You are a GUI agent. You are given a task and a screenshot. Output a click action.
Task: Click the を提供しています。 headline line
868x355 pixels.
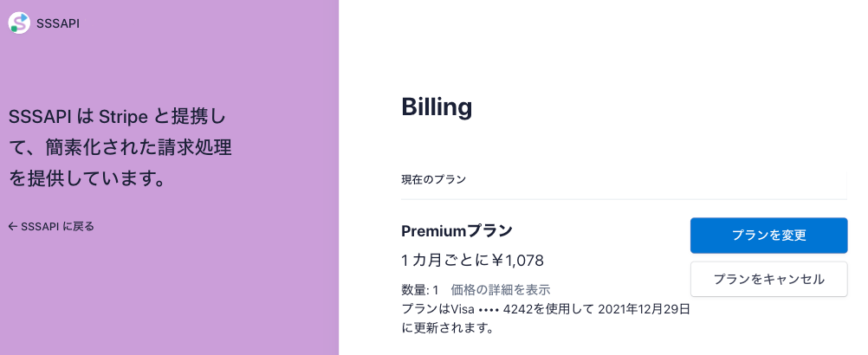87,179
